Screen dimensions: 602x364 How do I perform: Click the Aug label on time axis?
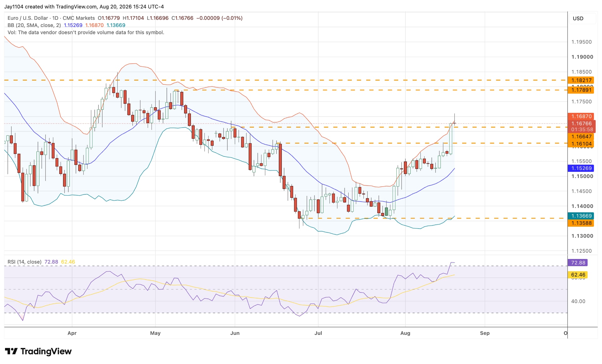405,333
